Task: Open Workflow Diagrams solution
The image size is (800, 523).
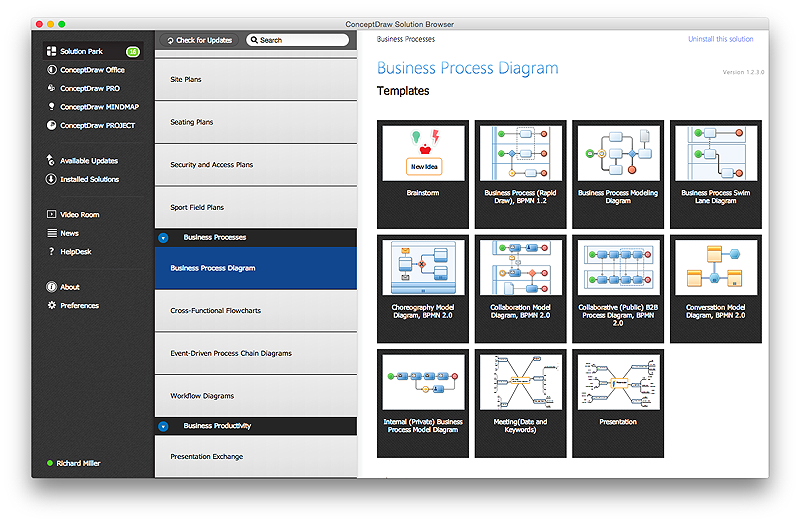Action: (x=256, y=396)
